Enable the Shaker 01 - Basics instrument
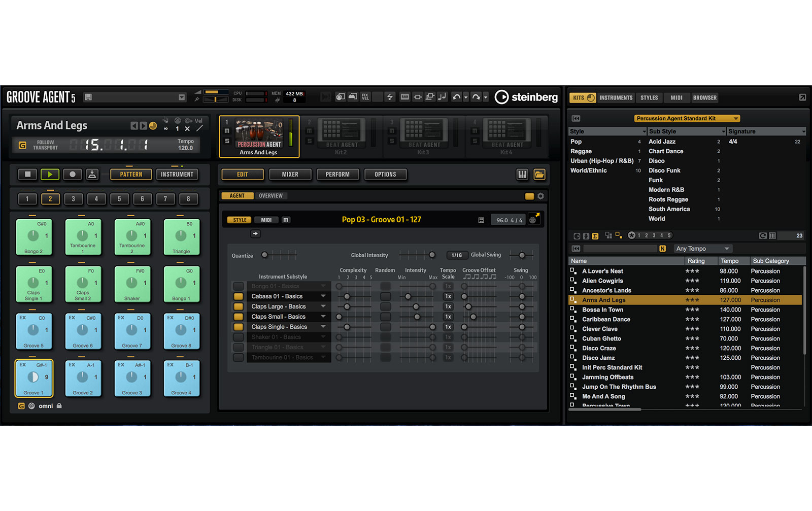 pyautogui.click(x=238, y=337)
